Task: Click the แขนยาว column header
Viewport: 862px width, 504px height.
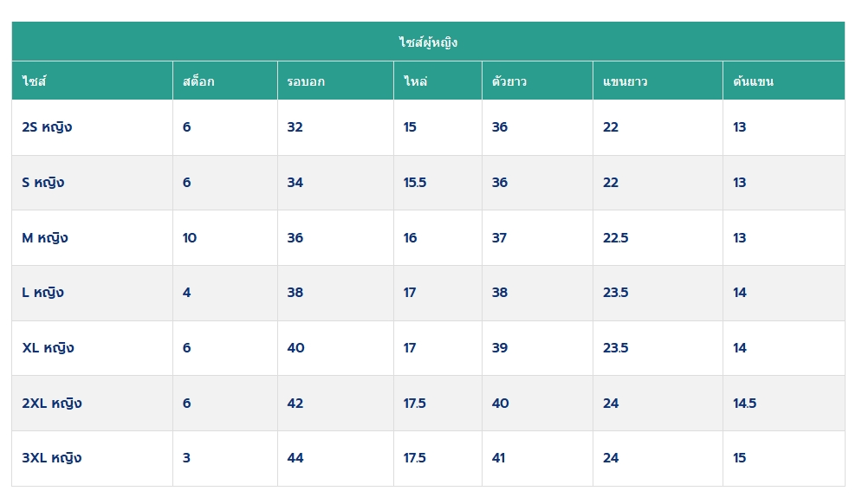Action: 625,81
